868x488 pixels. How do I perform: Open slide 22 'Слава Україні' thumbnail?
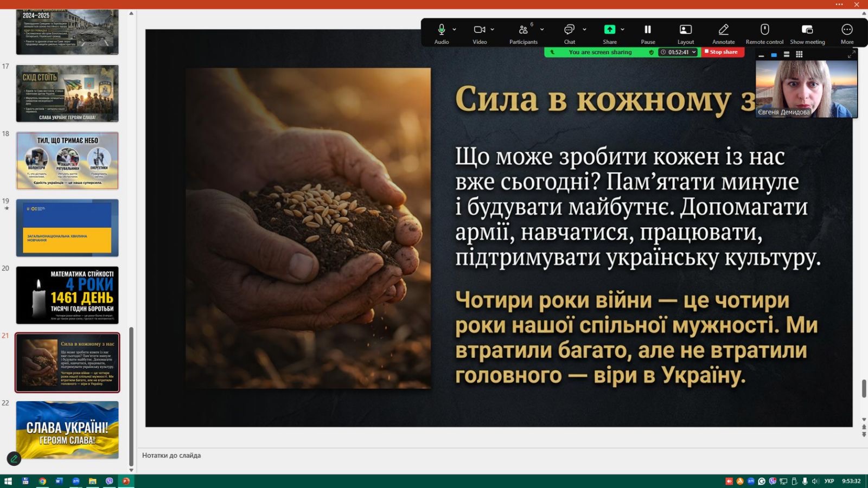[67, 429]
